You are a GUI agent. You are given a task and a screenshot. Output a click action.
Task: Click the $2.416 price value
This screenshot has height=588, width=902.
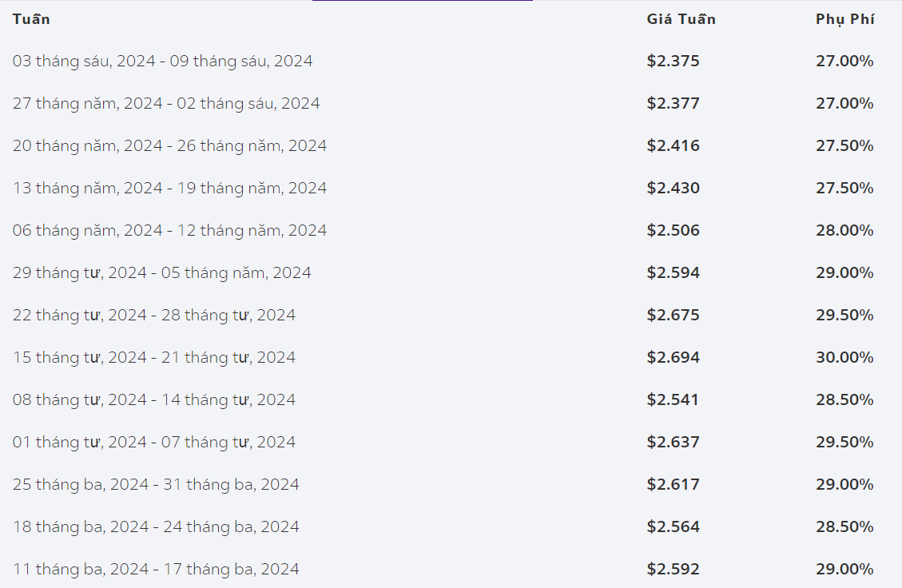[x=673, y=145]
